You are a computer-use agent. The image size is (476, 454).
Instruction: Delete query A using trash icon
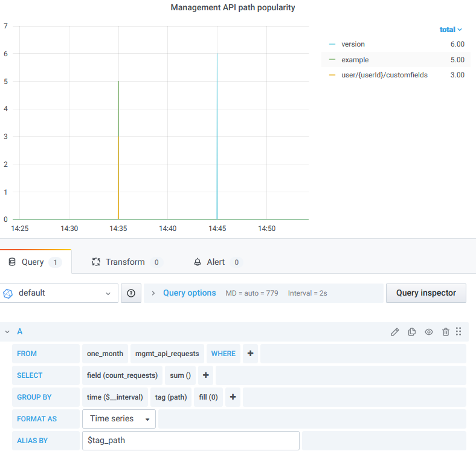pyautogui.click(x=446, y=332)
